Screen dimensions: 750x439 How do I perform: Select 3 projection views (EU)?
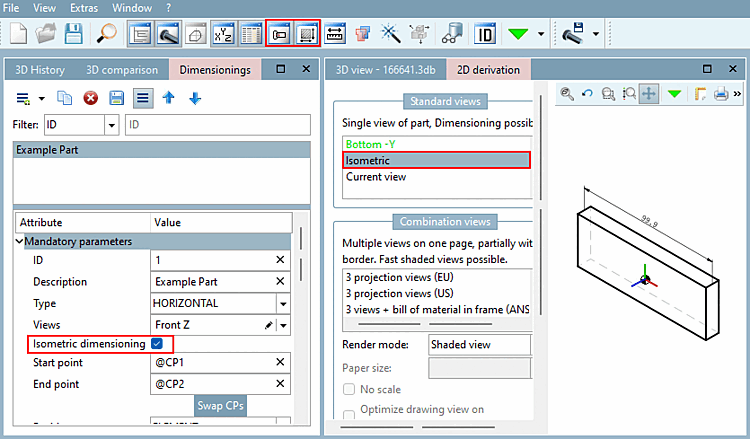[437, 277]
